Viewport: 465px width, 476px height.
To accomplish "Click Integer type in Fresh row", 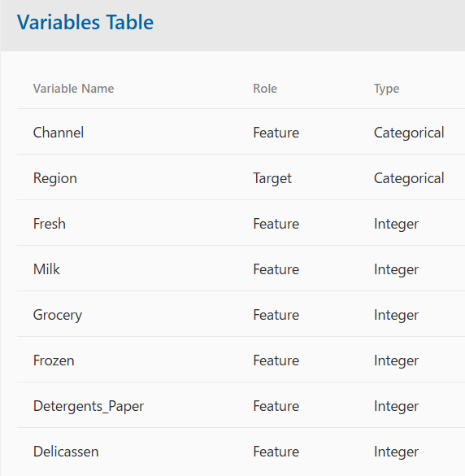I will (x=396, y=224).
